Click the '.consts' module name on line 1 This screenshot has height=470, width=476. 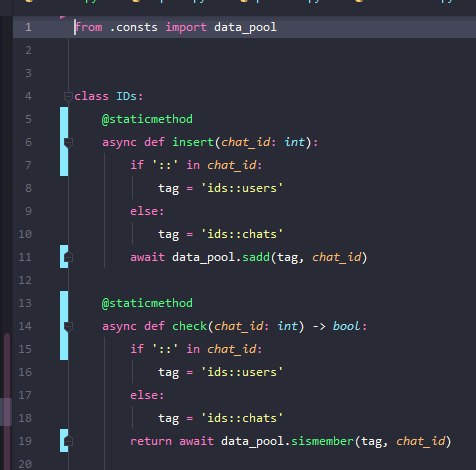click(x=134, y=27)
